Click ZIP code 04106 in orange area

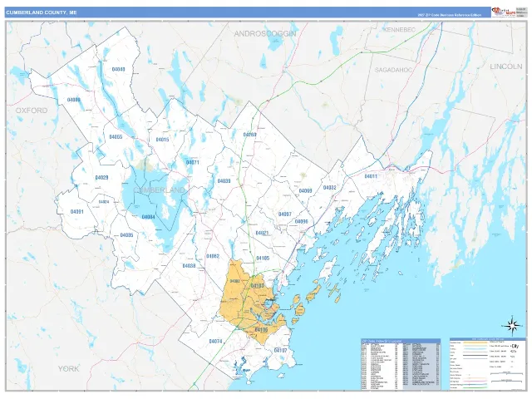click(261, 329)
